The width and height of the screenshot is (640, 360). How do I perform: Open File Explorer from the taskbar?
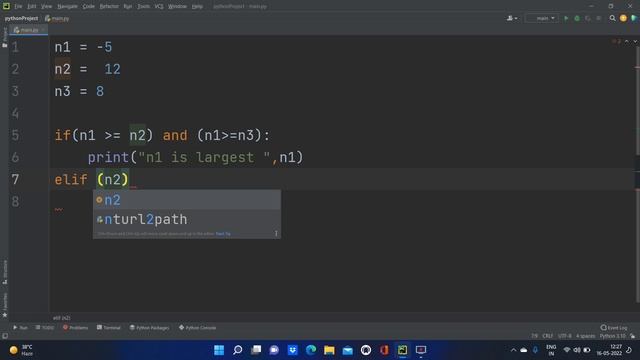pos(329,350)
